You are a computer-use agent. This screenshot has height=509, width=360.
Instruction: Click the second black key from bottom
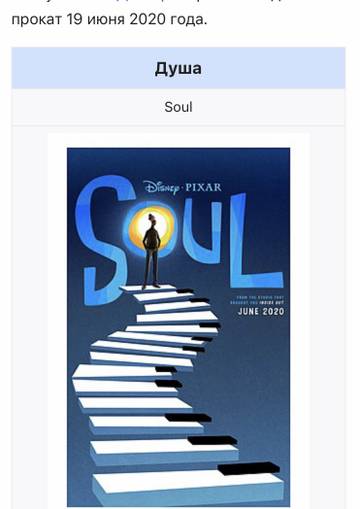click(x=212, y=441)
